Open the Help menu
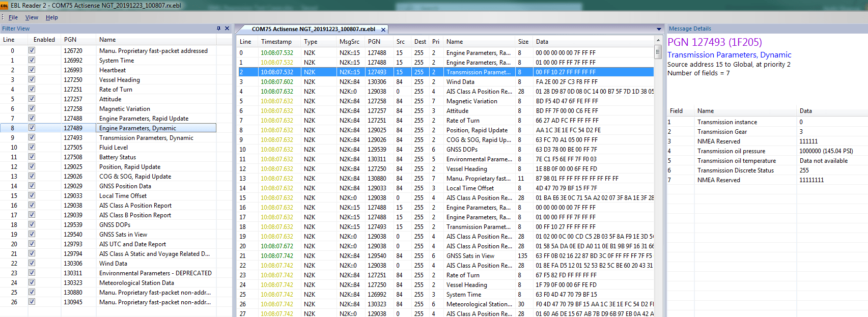 click(x=52, y=17)
